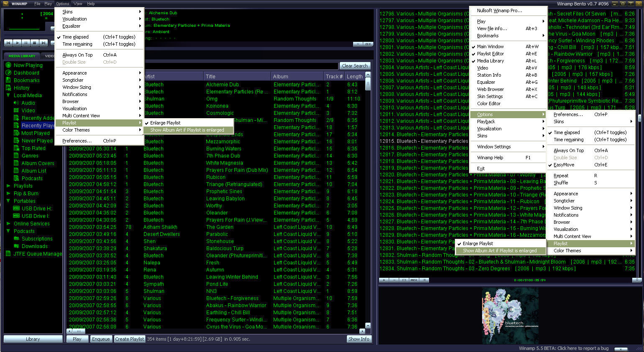Screen dimensions: 644x352
Task: Click the Create Playlist button
Action: coord(130,339)
